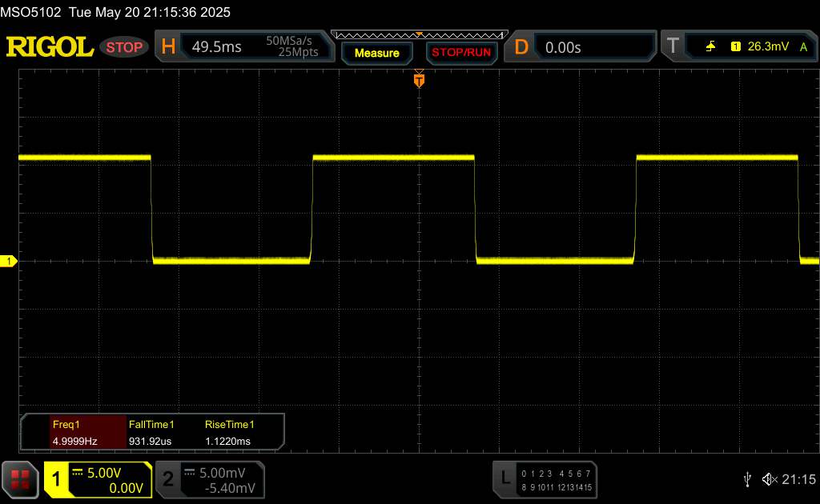Viewport: 820px width, 504px height.
Task: Open trigger level 26.3mV setting
Action: pos(768,46)
